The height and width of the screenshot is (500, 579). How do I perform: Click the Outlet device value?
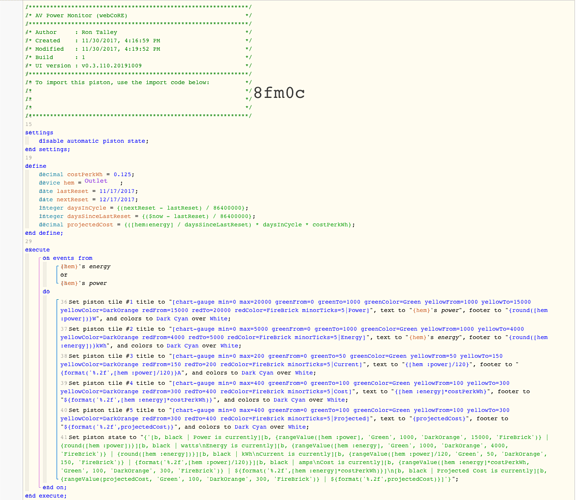click(96, 181)
